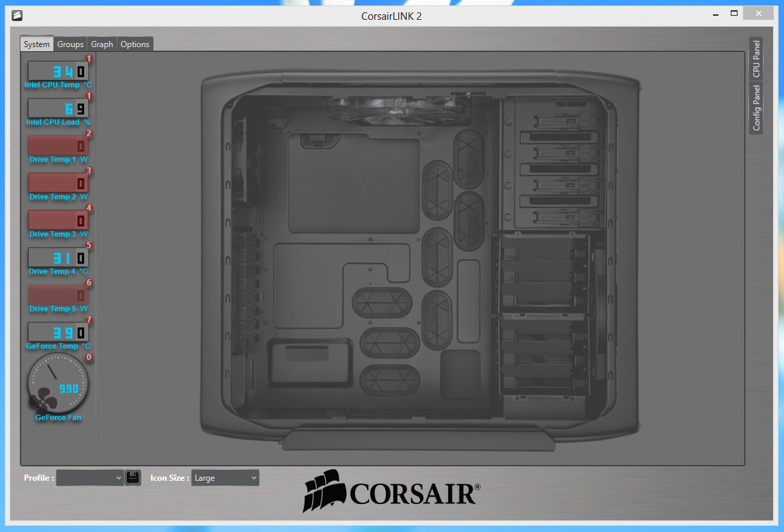Image resolution: width=784 pixels, height=532 pixels.
Task: Click the red badge numbered 7 on GeForce Temp
Action: (x=89, y=320)
